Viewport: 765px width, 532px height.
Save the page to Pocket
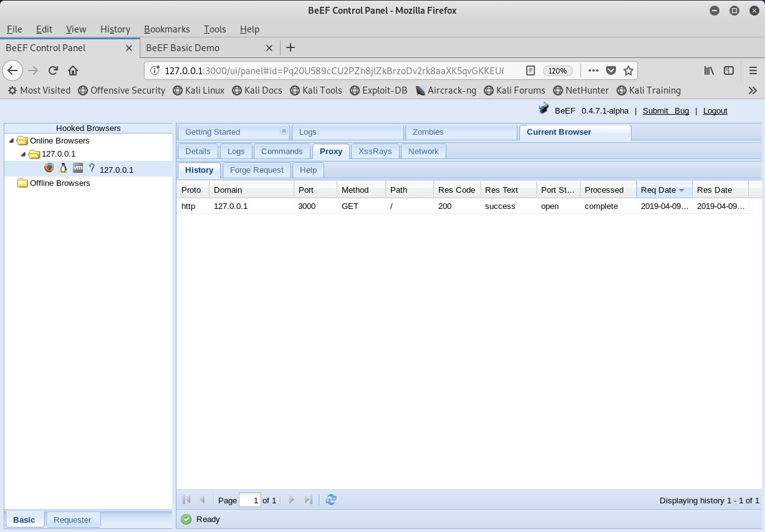click(x=611, y=70)
